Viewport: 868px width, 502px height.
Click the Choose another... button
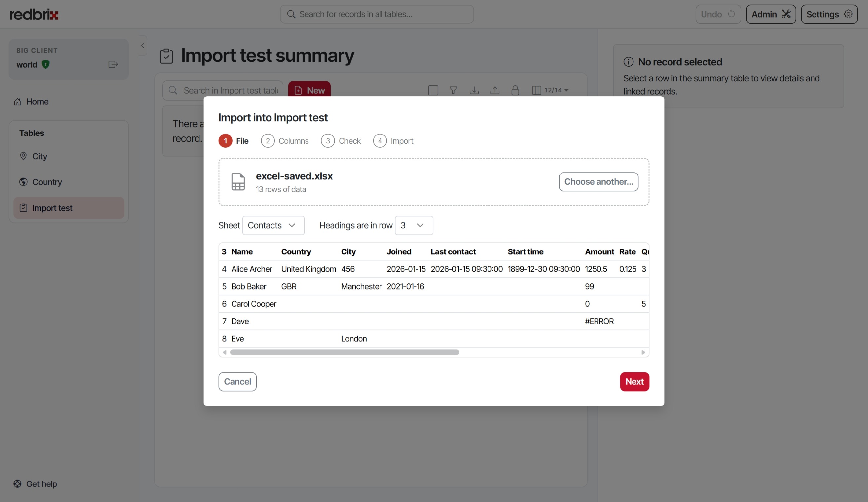click(598, 181)
